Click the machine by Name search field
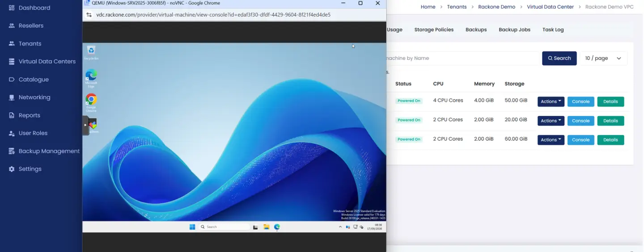The image size is (644, 252). (x=463, y=58)
